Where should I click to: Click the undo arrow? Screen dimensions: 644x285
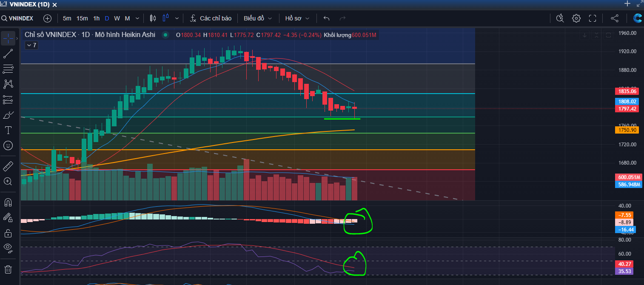point(326,18)
